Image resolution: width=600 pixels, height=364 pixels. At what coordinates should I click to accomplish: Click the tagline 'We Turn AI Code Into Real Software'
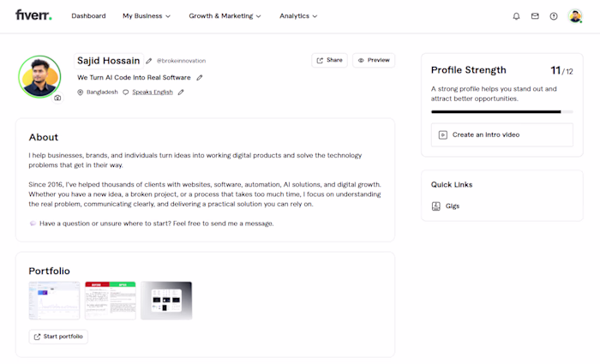pos(134,78)
